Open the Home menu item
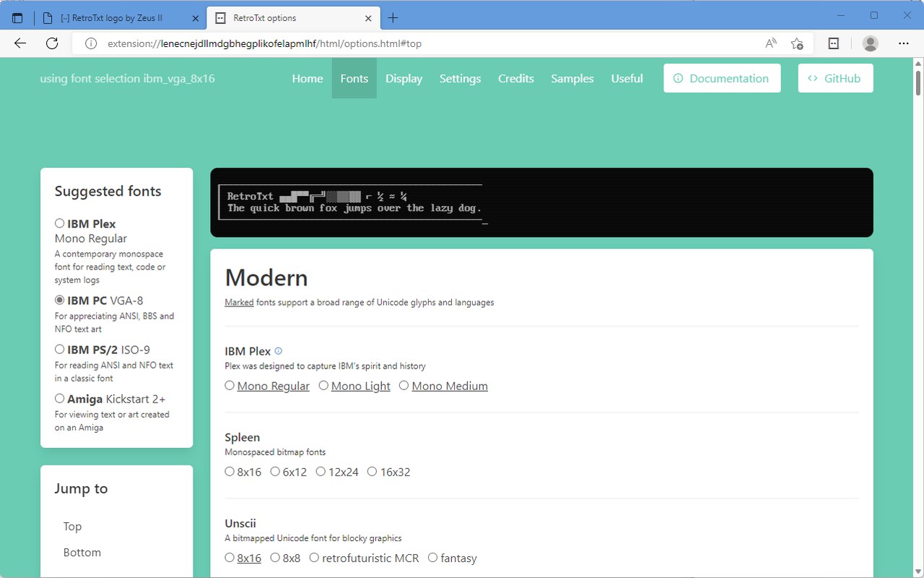This screenshot has width=924, height=578. [308, 79]
